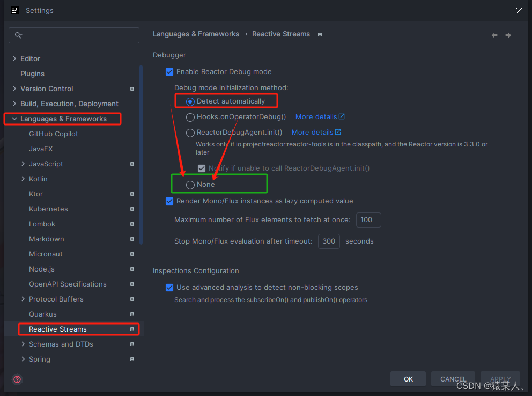Image resolution: width=532 pixels, height=396 pixels.
Task: Click the CANCEL button
Action: (453, 379)
